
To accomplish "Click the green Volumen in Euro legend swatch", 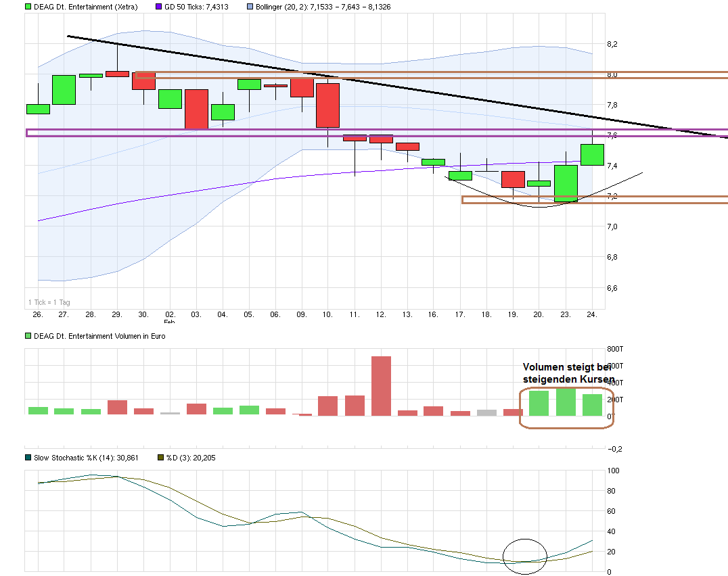I will pos(28,336).
